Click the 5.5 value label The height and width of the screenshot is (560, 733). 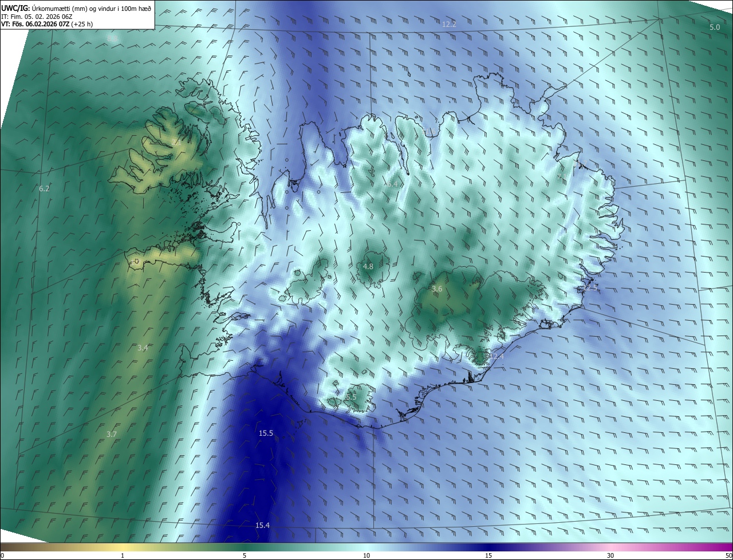click(351, 396)
